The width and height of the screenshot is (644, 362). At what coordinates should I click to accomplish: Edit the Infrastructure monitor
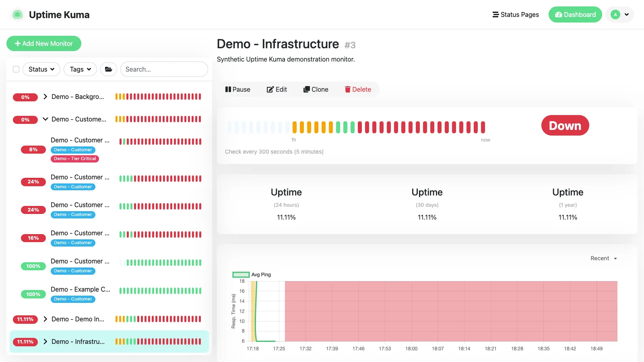coord(277,89)
